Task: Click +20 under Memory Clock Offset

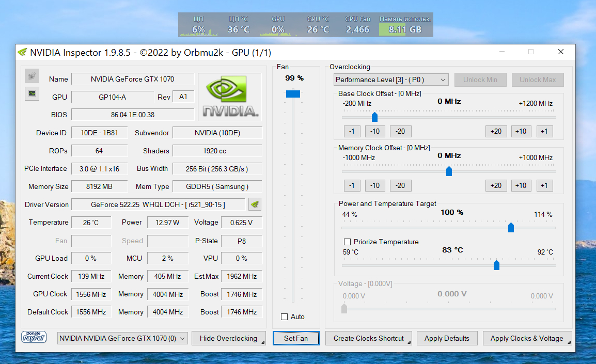Action: (496, 186)
